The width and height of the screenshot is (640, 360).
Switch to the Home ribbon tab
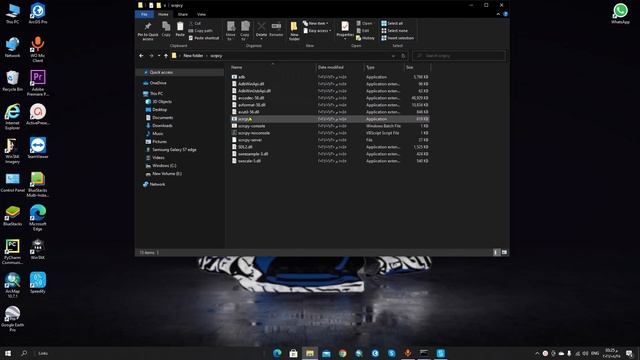[x=163, y=14]
